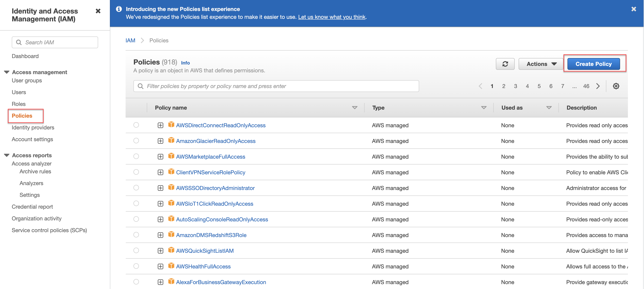Image resolution: width=644 pixels, height=289 pixels.
Task: Open Service control policies (SCPs)
Action: tap(49, 230)
